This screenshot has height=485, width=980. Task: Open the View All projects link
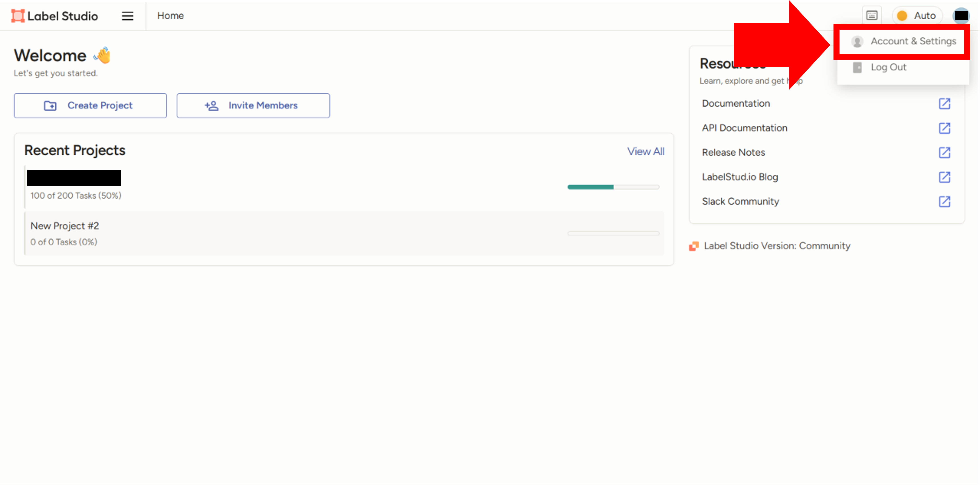[x=646, y=151]
